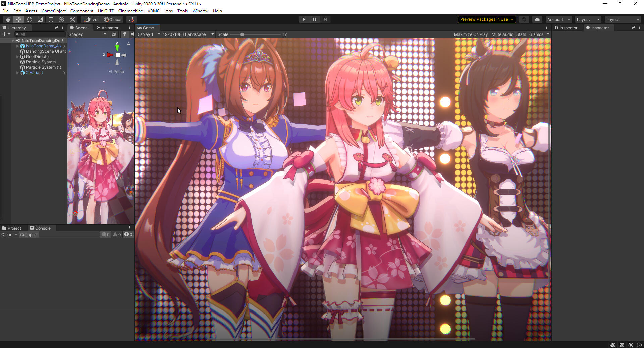
Task: Switch to the Animator tab
Action: coord(108,28)
